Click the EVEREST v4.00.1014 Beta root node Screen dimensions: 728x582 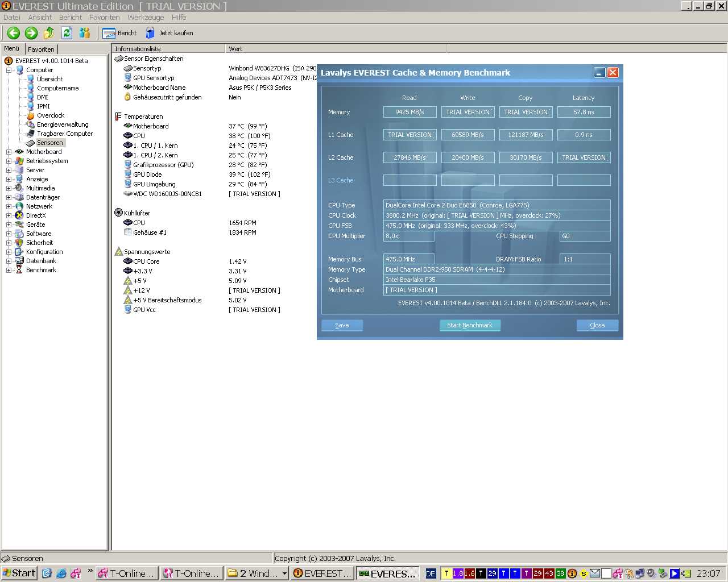tap(52, 61)
